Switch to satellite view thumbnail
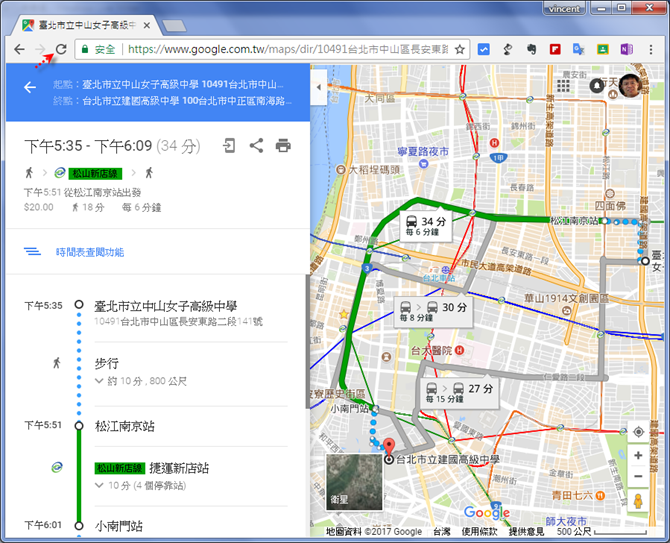This screenshot has width=670, height=543. point(354,482)
